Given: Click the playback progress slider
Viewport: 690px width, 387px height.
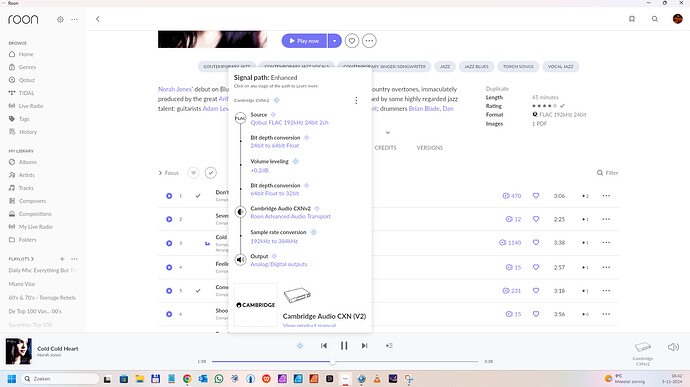Looking at the screenshot, I should (x=345, y=361).
